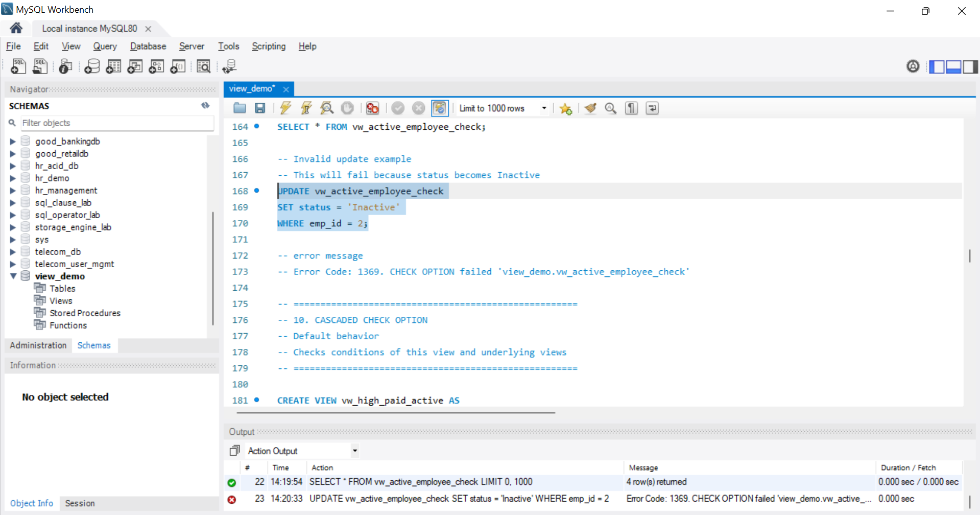Open find panel magnifier in editor toolbar
This screenshot has height=515, width=980.
click(611, 108)
